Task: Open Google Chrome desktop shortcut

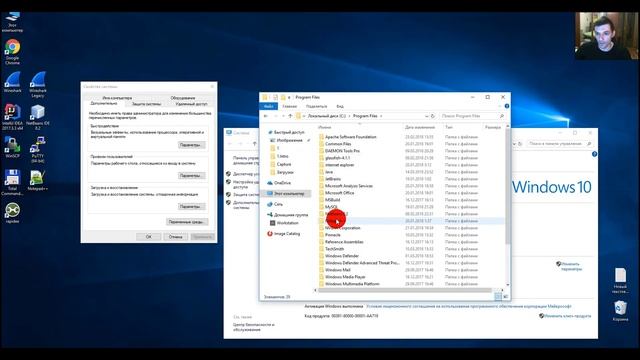Action: click(x=12, y=51)
